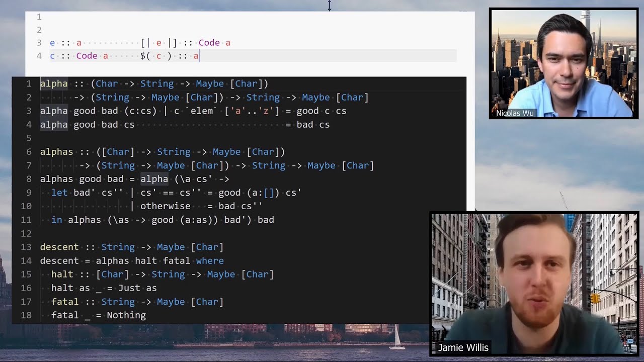Click "[| e |]" on light editor line 3

click(x=158, y=43)
